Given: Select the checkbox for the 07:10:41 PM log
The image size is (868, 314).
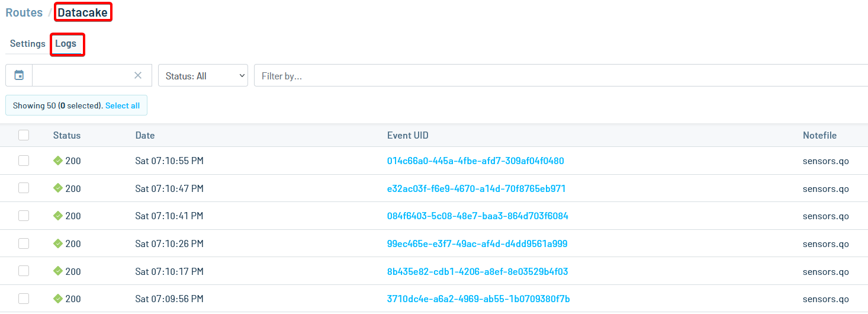Looking at the screenshot, I should click(x=24, y=216).
